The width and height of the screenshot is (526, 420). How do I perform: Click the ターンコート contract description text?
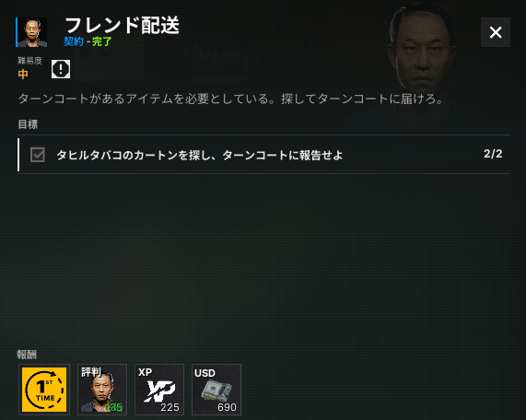(x=231, y=99)
